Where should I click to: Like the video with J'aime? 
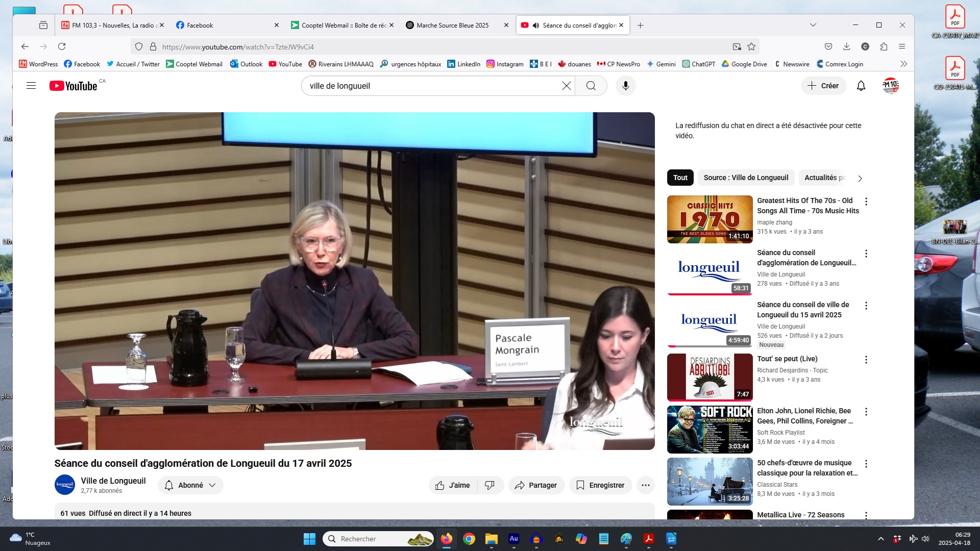tap(453, 485)
